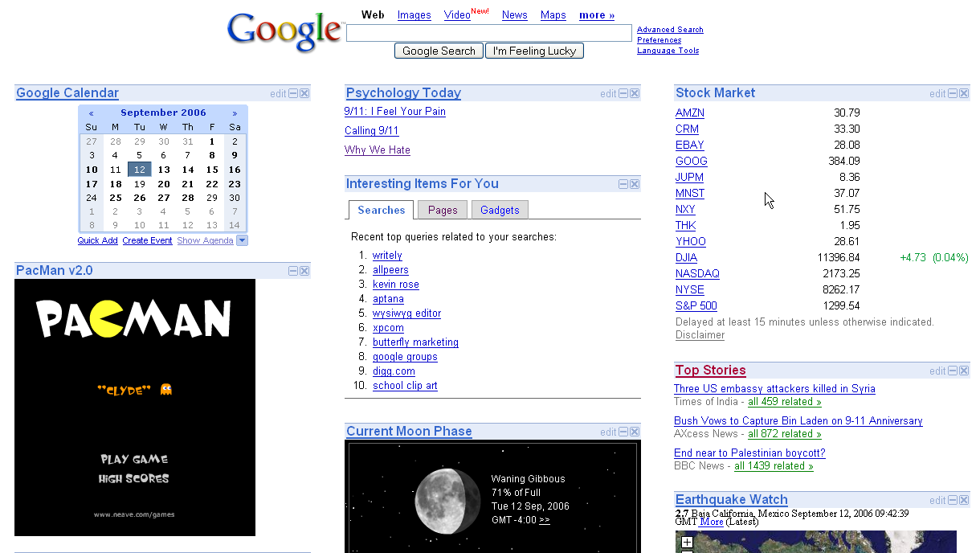Open the NASDAQ index link
The height and width of the screenshot is (553, 980).
697,274
